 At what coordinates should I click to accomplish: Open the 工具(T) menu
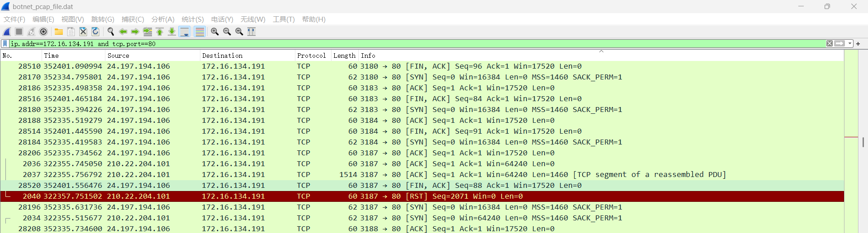click(x=284, y=19)
